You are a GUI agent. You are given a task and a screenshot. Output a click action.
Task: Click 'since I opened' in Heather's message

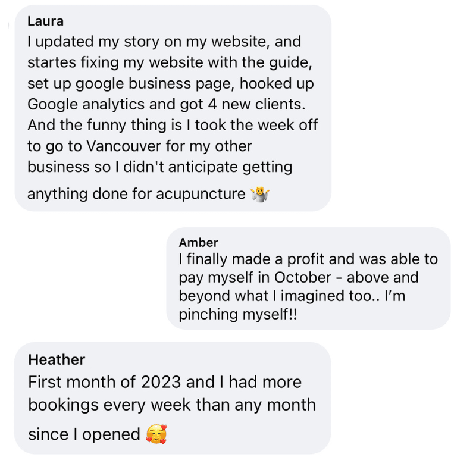point(84,434)
